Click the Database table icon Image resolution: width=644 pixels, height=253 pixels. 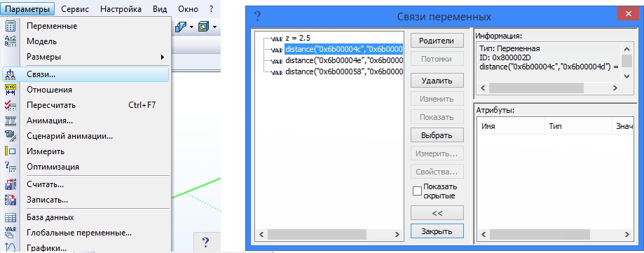pyautogui.click(x=11, y=217)
